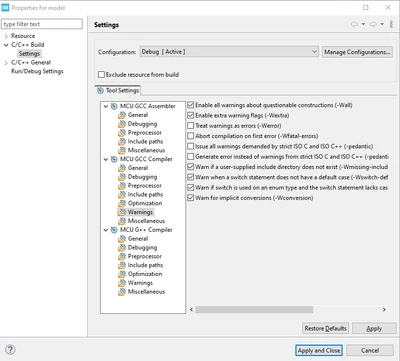Click the Restore Defaults button
The height and width of the screenshot is (361, 400).
click(x=325, y=328)
